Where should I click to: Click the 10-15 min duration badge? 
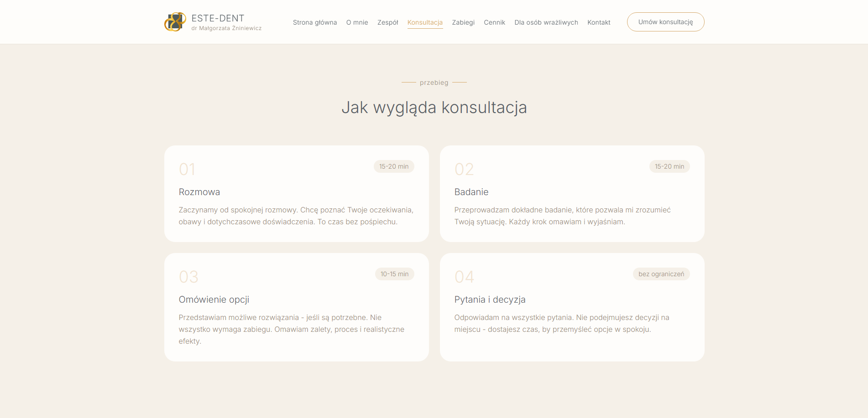(395, 274)
